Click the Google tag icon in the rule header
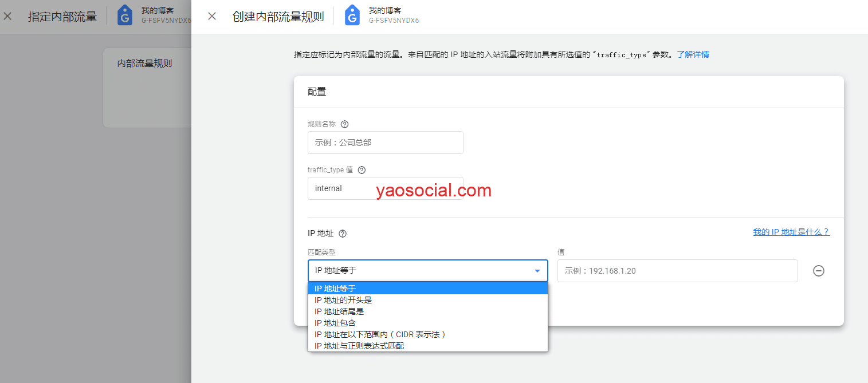The image size is (868, 383). pos(352,16)
